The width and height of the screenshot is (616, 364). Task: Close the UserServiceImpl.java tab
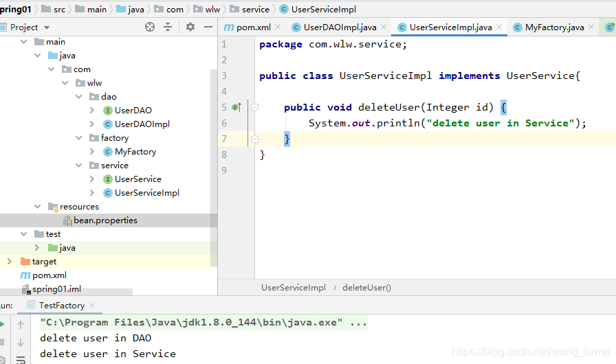coord(499,27)
